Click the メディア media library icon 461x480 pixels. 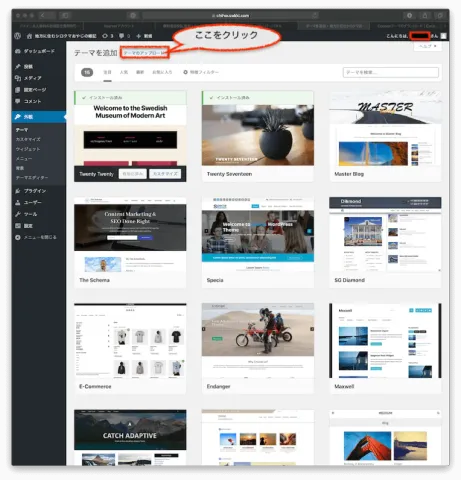(x=18, y=78)
